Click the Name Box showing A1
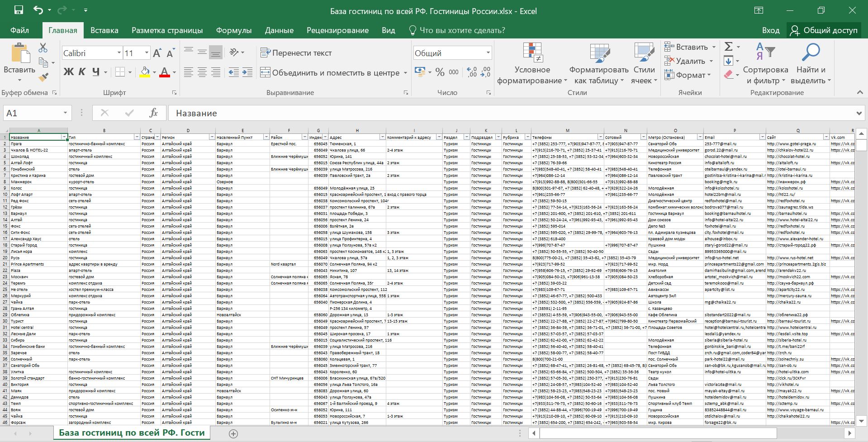Screen dimensions: 868x442 point(32,113)
